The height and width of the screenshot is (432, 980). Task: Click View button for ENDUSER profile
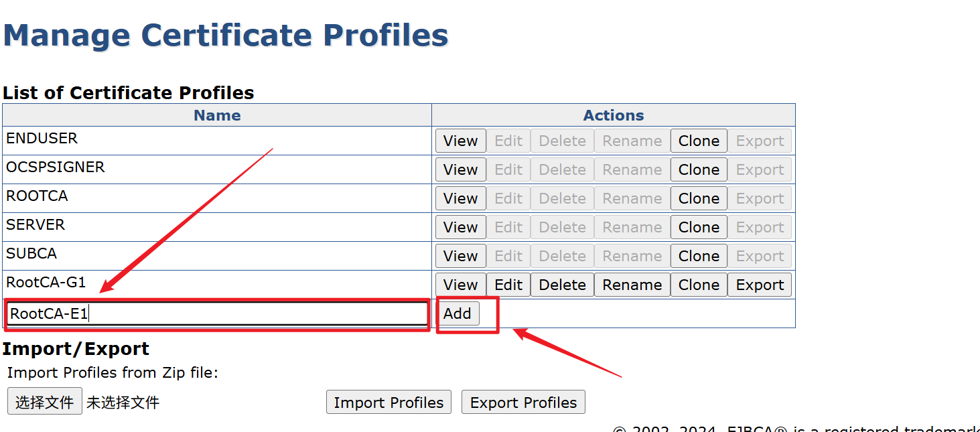(x=460, y=141)
